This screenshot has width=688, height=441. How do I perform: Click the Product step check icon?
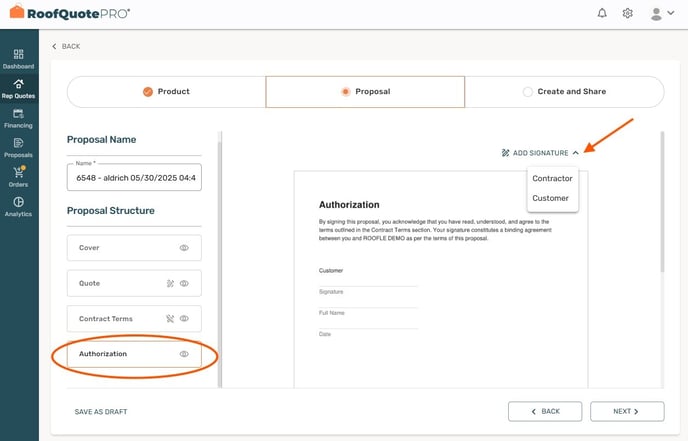tap(148, 91)
